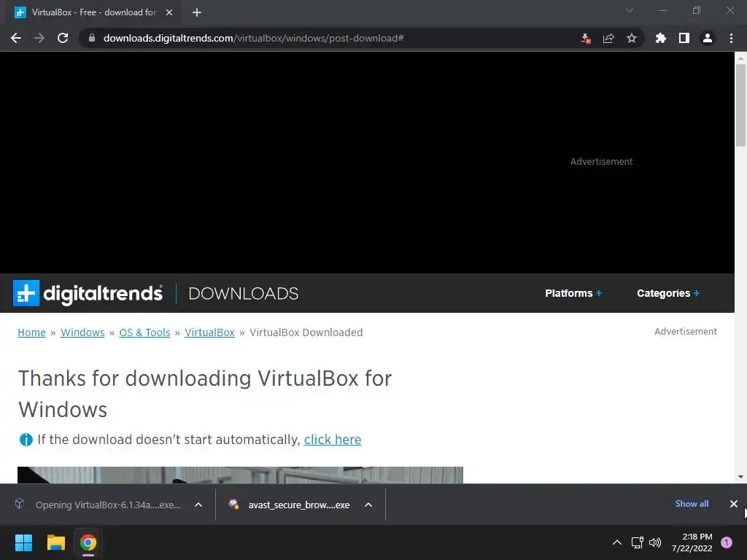The width and height of the screenshot is (747, 560).
Task: Reload the current page
Action: 63,38
